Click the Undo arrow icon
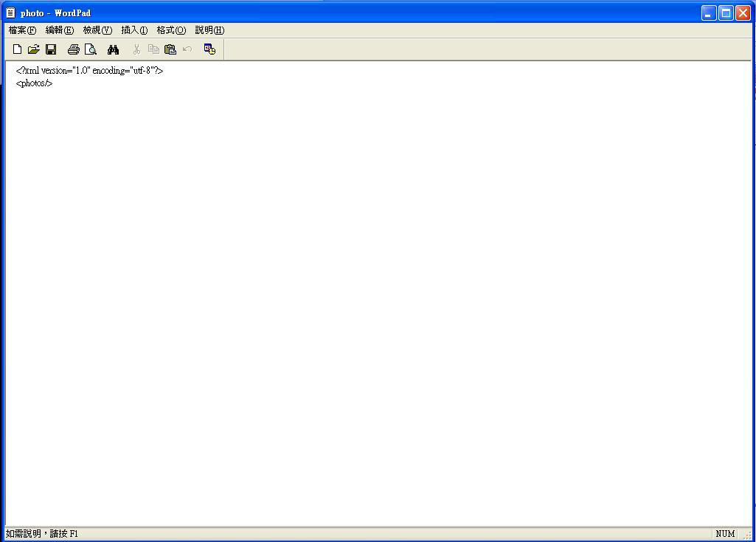 pos(187,49)
